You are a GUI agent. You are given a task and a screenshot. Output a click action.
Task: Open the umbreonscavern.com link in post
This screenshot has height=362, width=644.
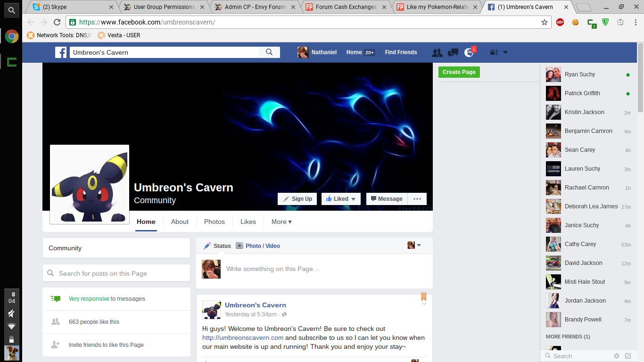click(x=243, y=337)
